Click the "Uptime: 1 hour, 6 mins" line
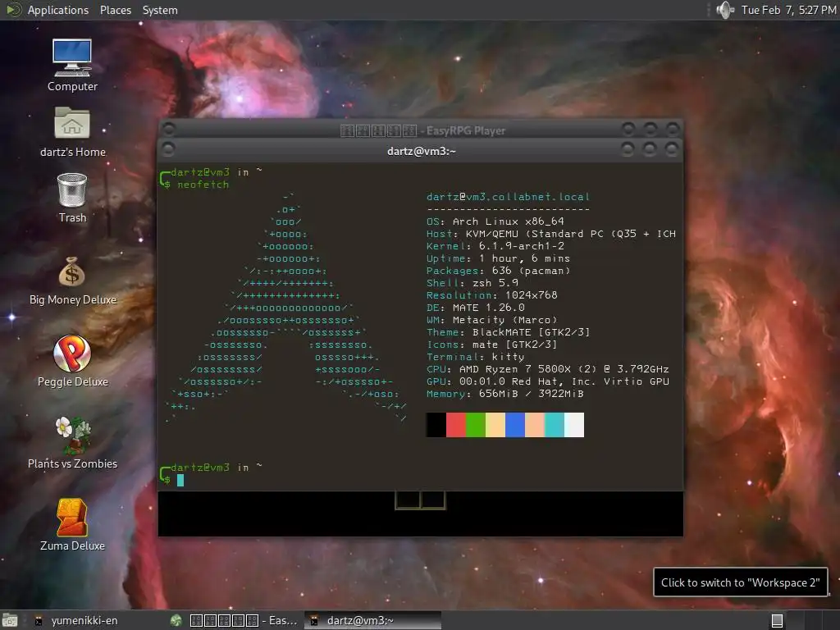This screenshot has width=840, height=630. tap(498, 258)
